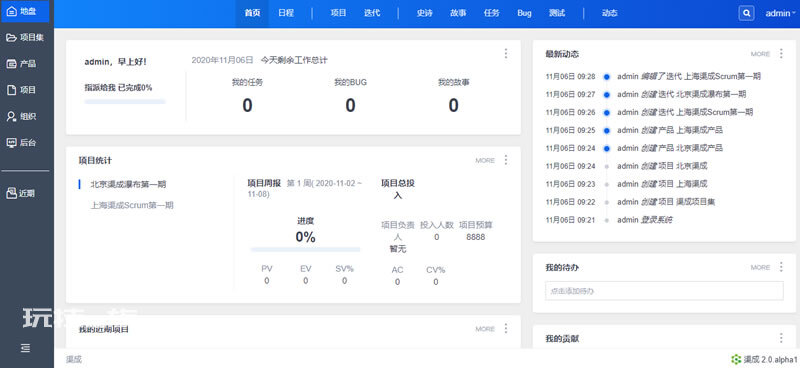Image resolution: width=800 pixels, height=368 pixels.
Task: Open the 近期 recent icon in sidebar
Action: coord(11,193)
